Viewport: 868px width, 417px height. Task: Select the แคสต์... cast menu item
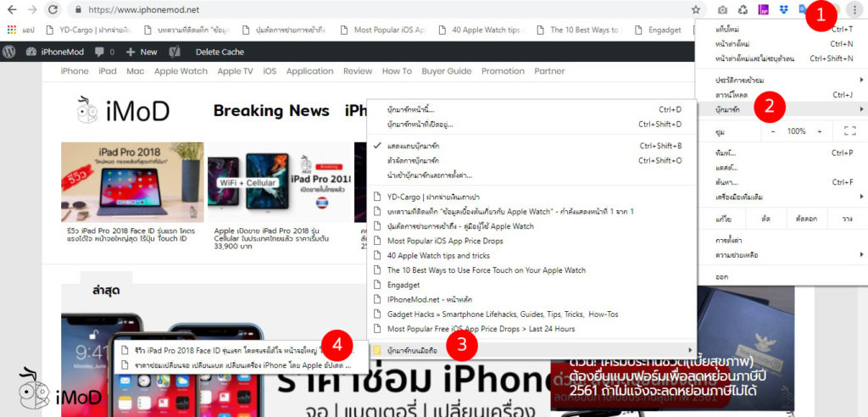pyautogui.click(x=782, y=167)
